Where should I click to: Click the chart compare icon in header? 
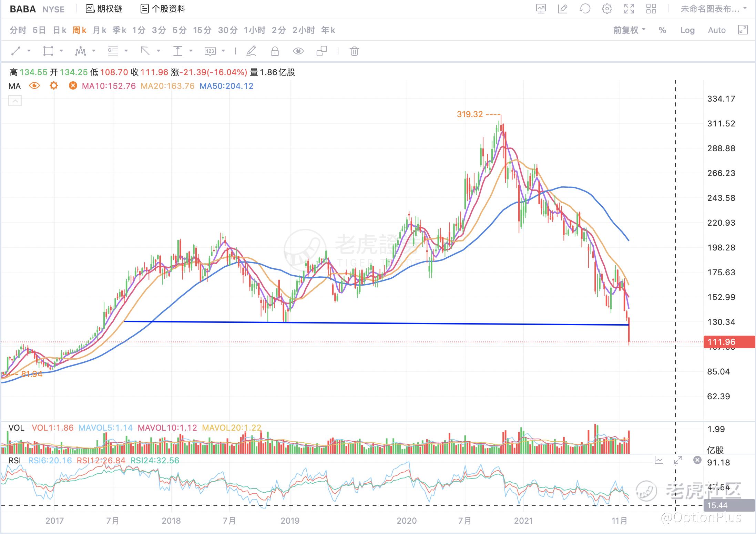coord(541,9)
